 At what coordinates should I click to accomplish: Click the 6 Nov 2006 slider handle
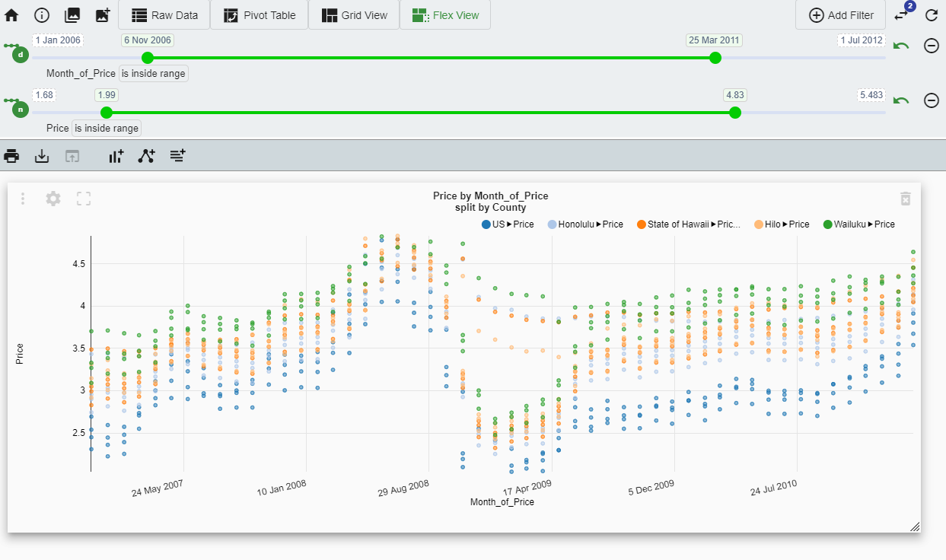click(x=148, y=58)
